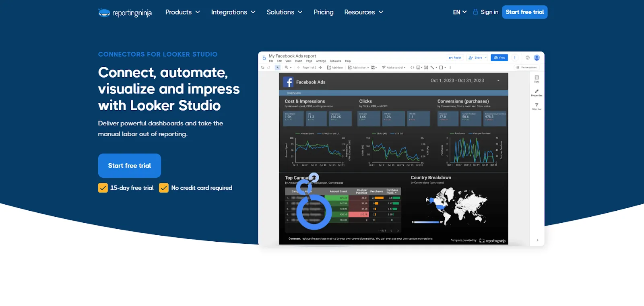This screenshot has width=644, height=306.
Task: Expand the Resources menu
Action: tap(364, 12)
